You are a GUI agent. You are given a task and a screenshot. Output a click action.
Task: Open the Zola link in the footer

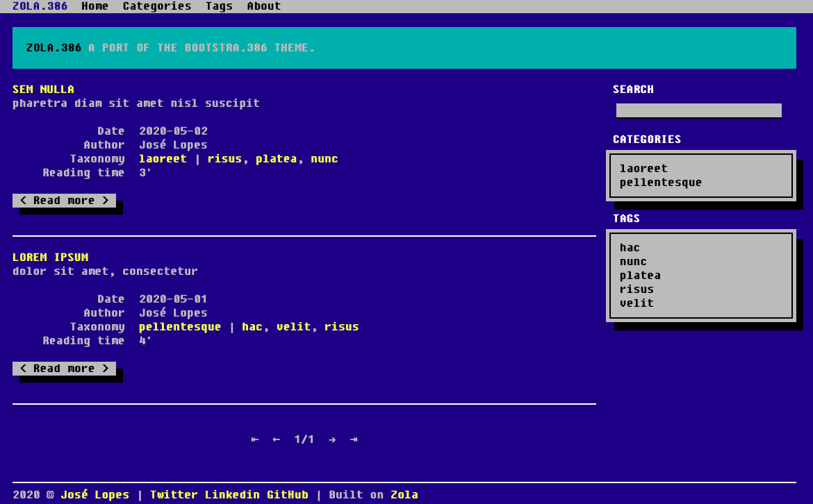[x=404, y=494]
